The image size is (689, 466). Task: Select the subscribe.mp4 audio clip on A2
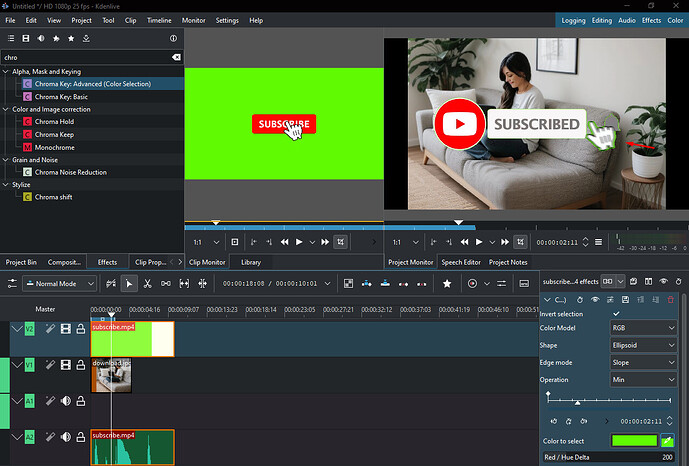coord(132,447)
